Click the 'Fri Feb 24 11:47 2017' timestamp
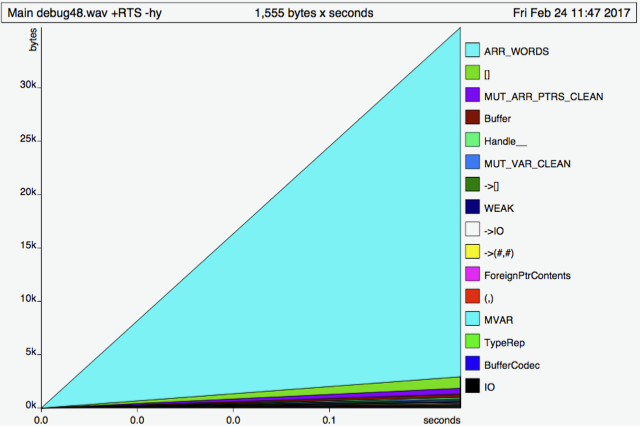This screenshot has height=426, width=640. coord(571,13)
